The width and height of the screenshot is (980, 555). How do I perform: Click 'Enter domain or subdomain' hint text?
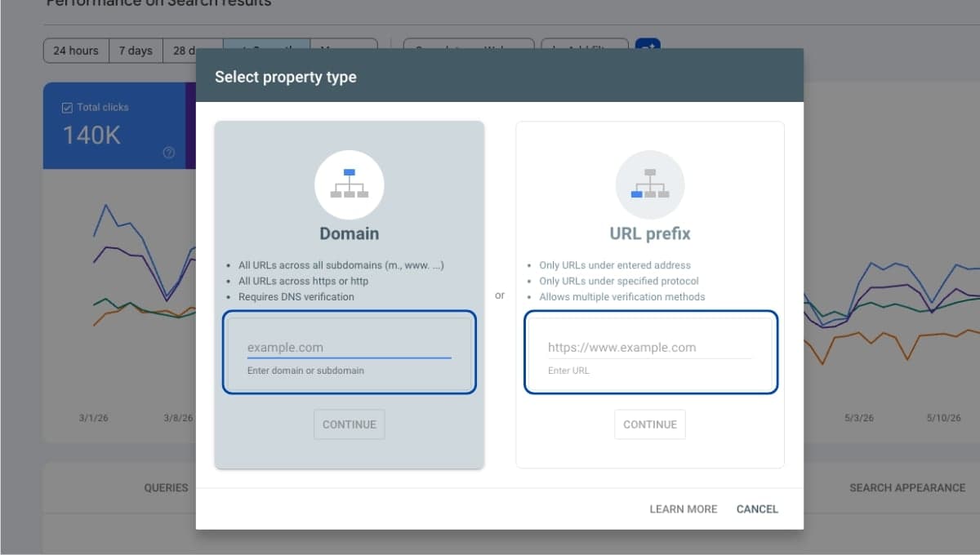click(305, 371)
